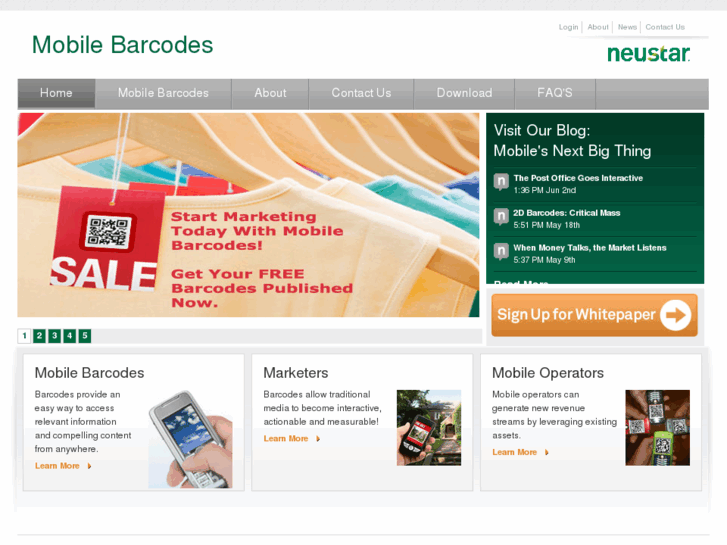Open the Mobile Barcodes navigation menu item
The height and width of the screenshot is (545, 727).
tap(163, 93)
